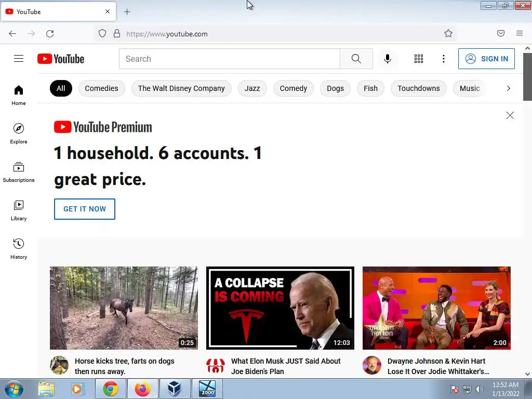Open Subscriptions in sidebar
The image size is (532, 399).
(19, 172)
